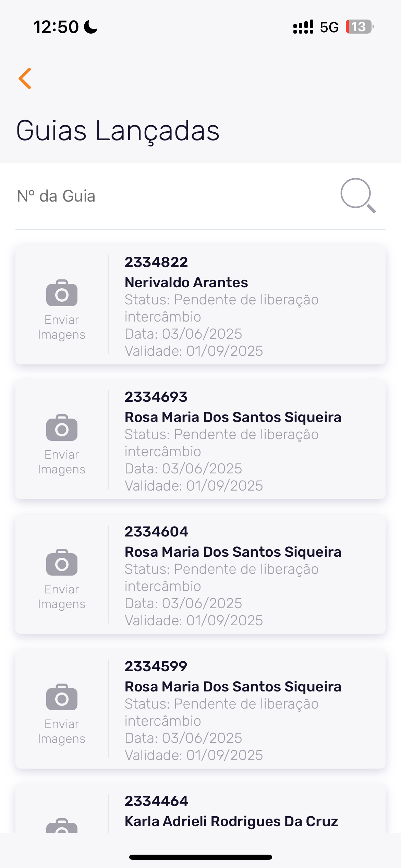Tap the orange back arrow

point(25,79)
